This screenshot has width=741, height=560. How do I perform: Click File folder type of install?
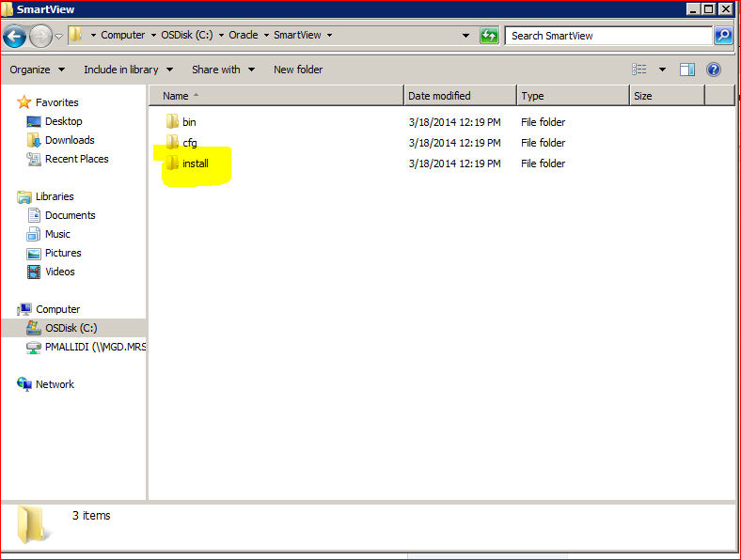(x=543, y=163)
